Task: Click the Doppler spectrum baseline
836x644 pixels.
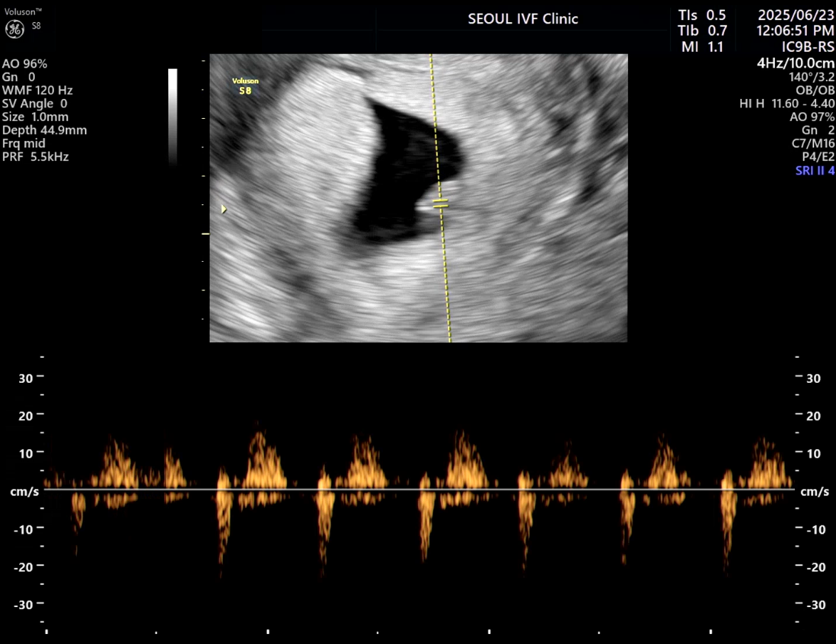Action: pos(419,490)
